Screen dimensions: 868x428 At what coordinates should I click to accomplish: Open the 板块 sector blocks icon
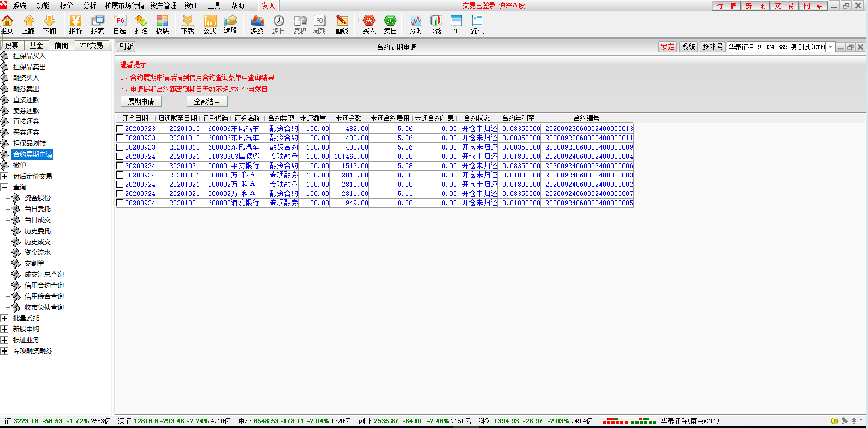pos(162,25)
